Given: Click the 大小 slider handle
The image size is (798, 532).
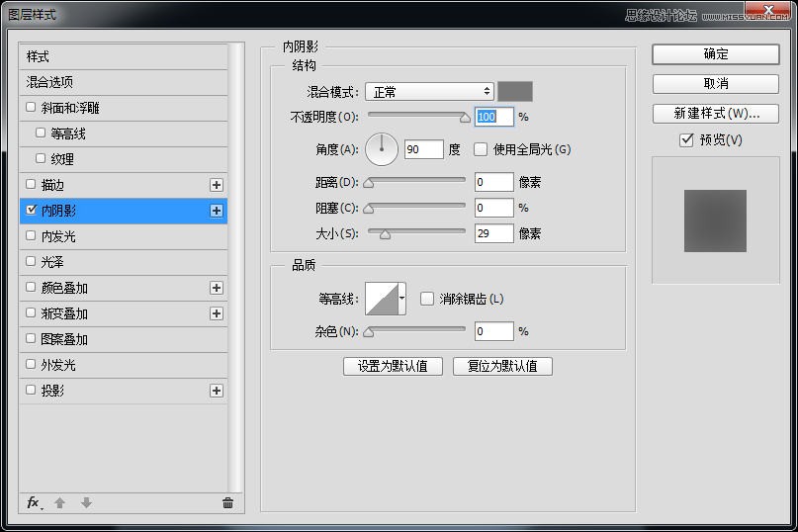Looking at the screenshot, I should (x=386, y=234).
